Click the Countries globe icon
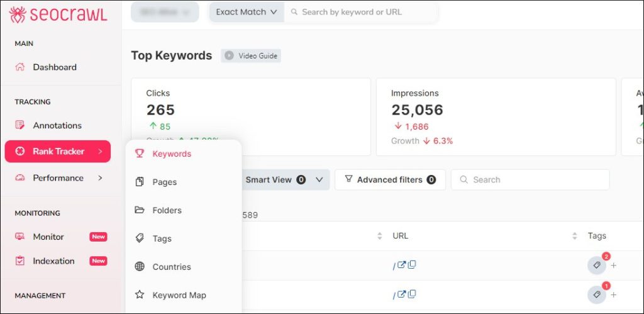The width and height of the screenshot is (644, 314). tap(140, 266)
